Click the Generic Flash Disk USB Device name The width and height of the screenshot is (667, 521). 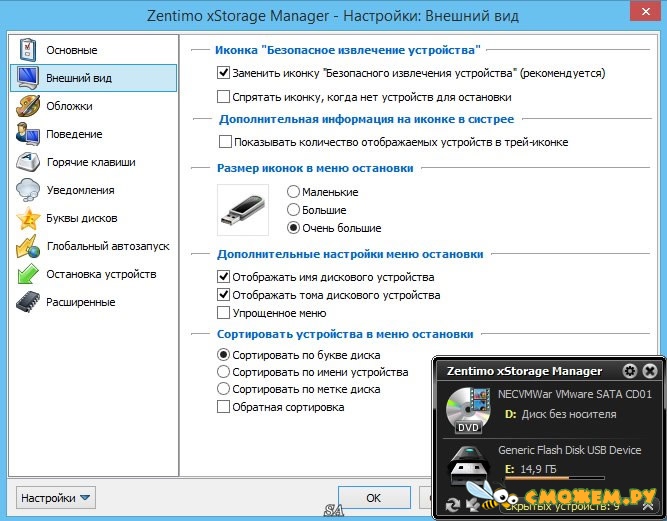570,450
